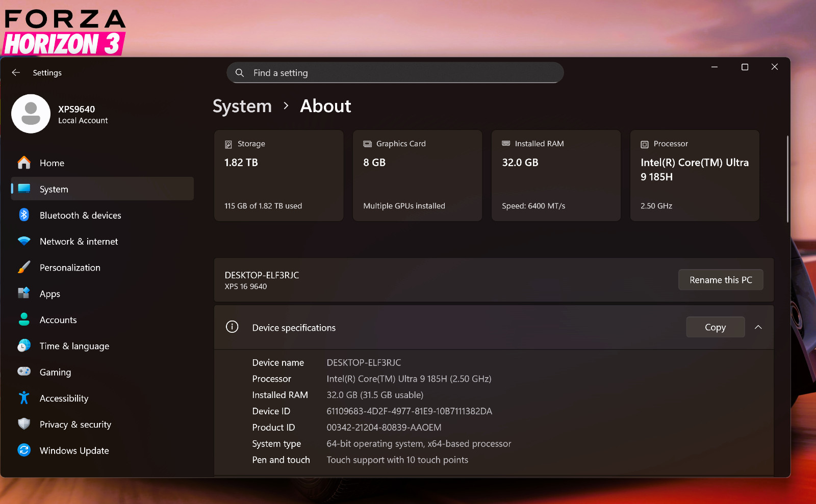The width and height of the screenshot is (816, 504).
Task: Collapse the Device specifications section
Action: pyautogui.click(x=758, y=327)
